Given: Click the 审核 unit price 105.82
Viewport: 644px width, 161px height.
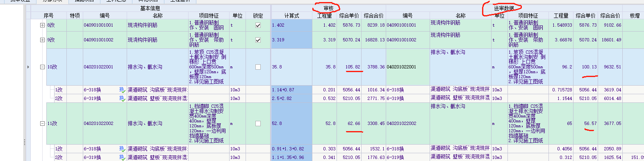Looking at the screenshot, I should (353, 67).
